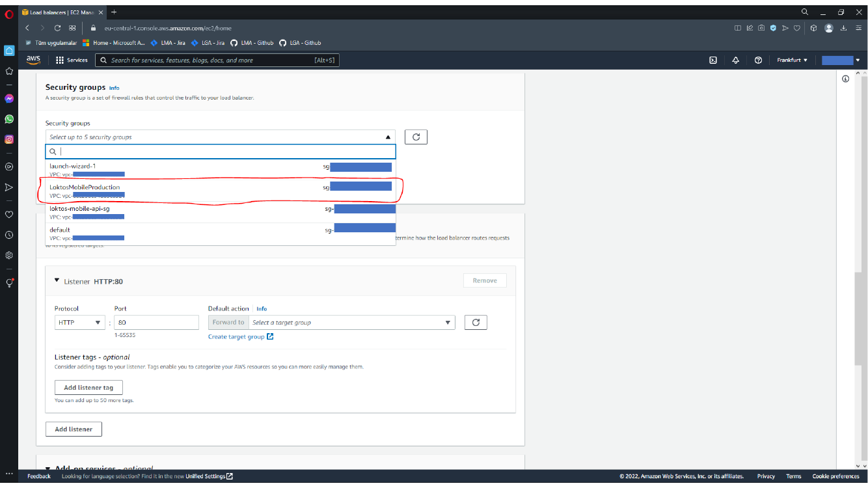Choose loktos-mobile-api-sg security group
Image resolution: width=868 pixels, height=488 pixels.
click(x=221, y=212)
